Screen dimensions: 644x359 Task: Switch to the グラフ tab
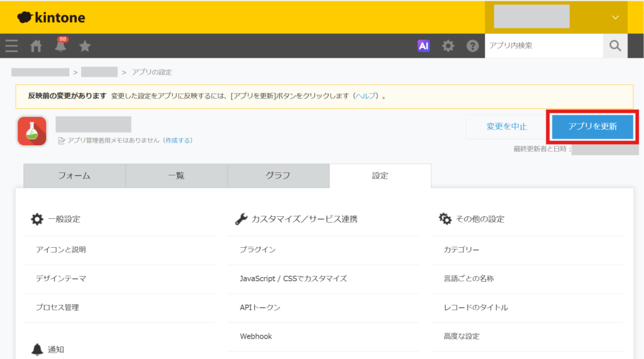pyautogui.click(x=278, y=176)
